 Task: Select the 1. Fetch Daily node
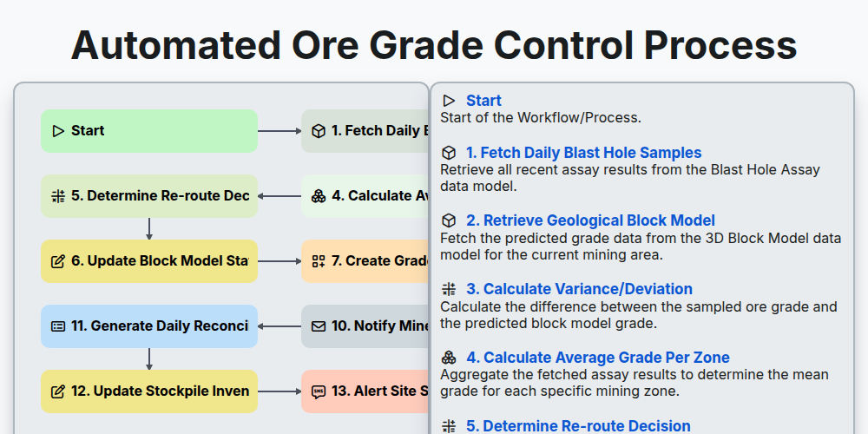tap(365, 131)
